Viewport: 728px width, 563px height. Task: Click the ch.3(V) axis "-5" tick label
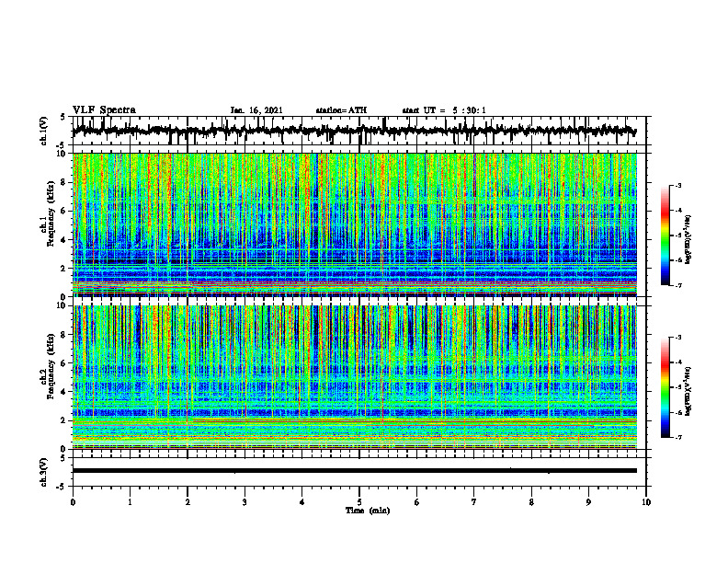point(62,487)
